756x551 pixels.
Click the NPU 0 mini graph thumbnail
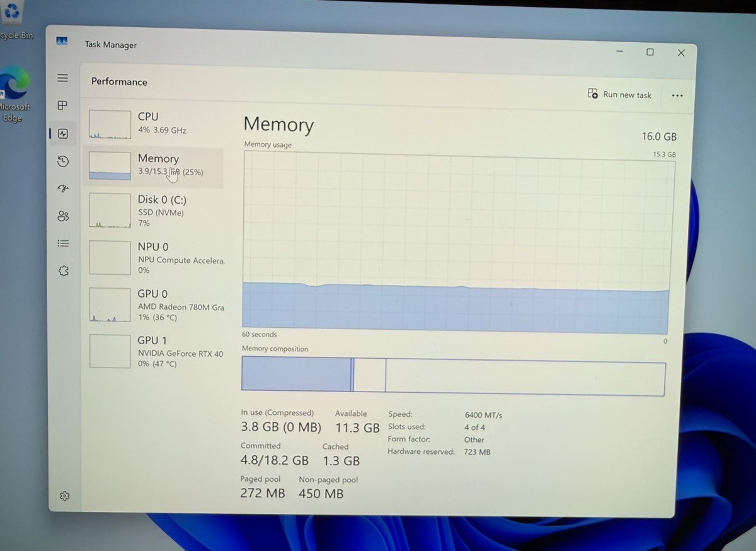point(110,257)
